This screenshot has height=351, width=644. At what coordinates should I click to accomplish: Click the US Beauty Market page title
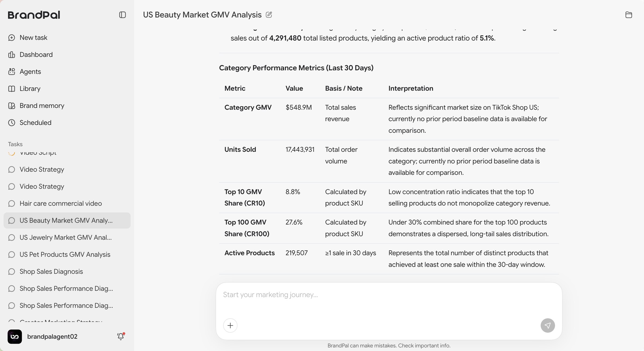pos(202,15)
